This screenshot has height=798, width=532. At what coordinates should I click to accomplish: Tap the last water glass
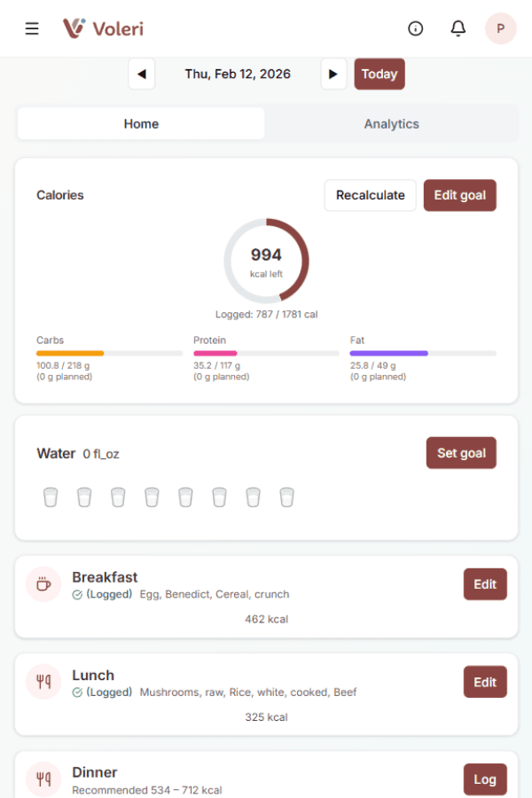point(286,497)
